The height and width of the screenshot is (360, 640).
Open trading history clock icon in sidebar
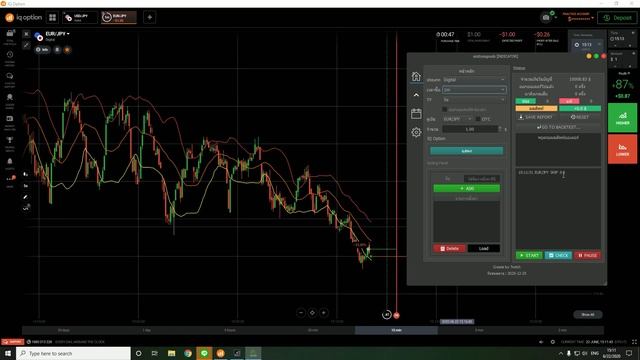10,55
